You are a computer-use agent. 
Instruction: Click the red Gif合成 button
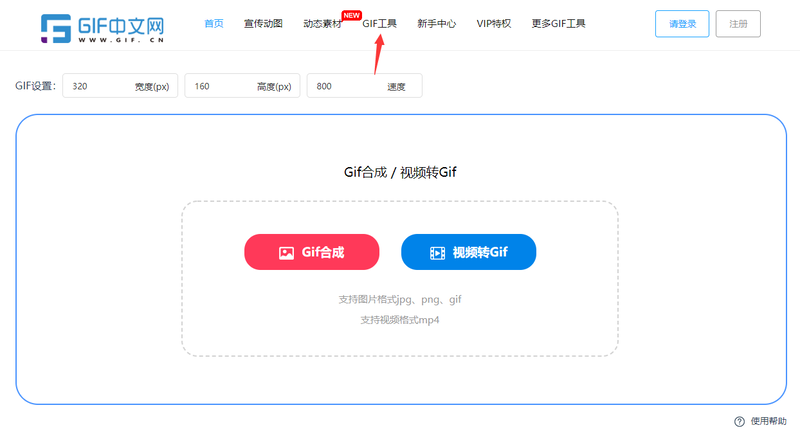(312, 253)
